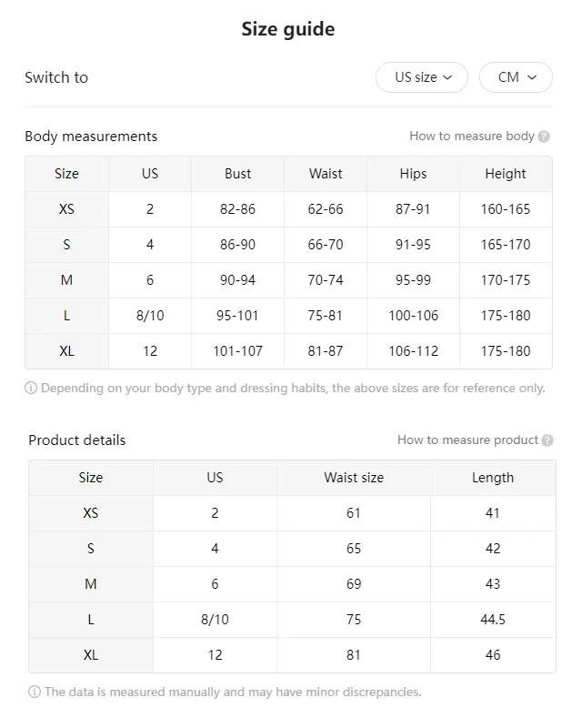Open the US size dropdown
The image size is (582, 728).
422,77
